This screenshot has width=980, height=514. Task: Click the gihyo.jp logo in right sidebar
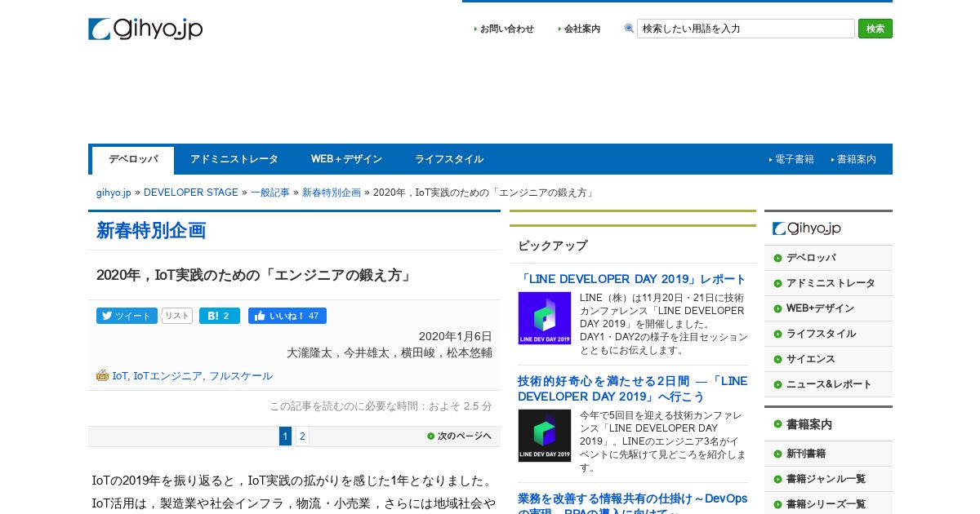point(807,228)
